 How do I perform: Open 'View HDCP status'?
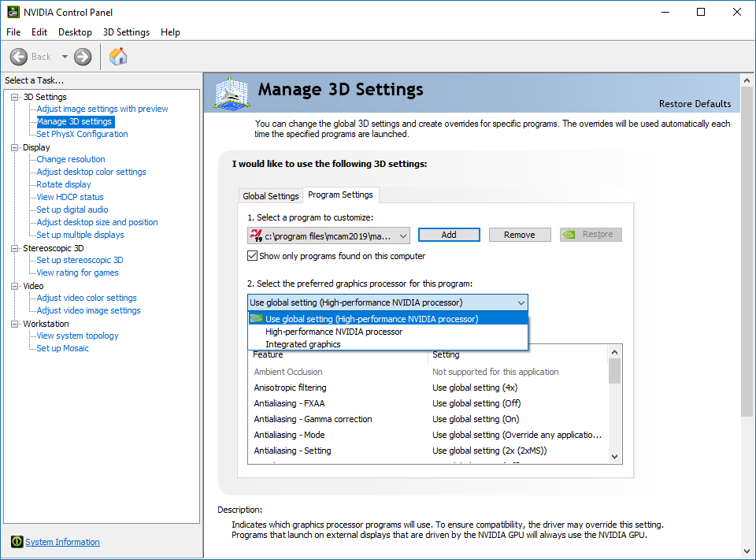click(x=70, y=197)
